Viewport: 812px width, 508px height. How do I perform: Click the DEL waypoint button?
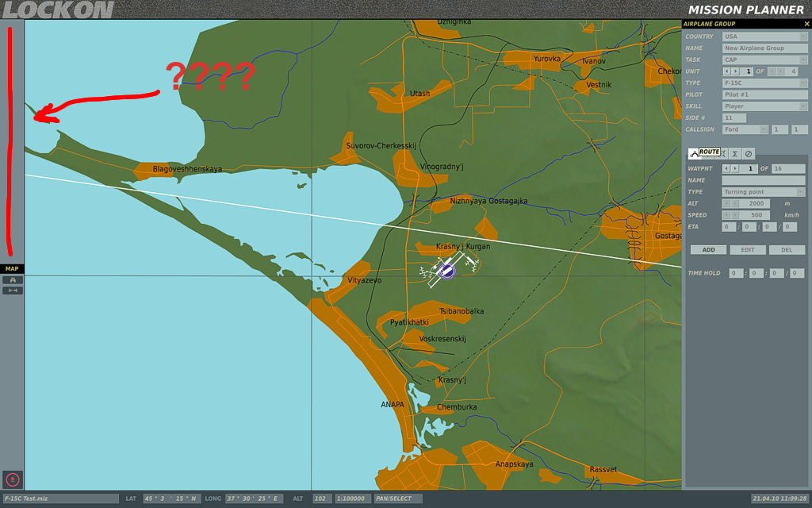click(787, 250)
